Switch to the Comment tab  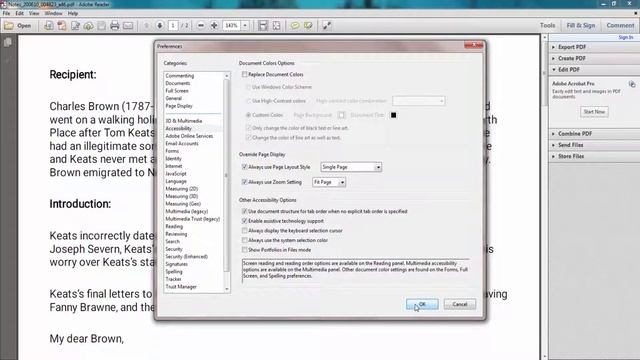pos(620,25)
